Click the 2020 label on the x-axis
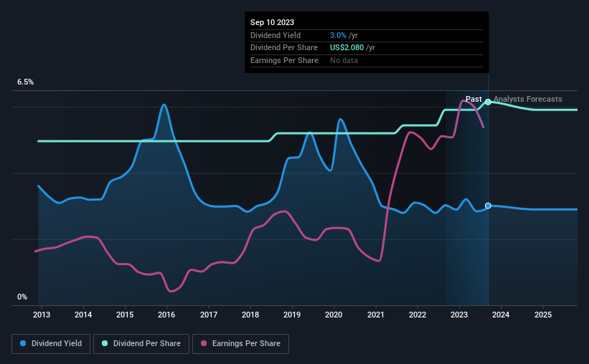The image size is (589, 364). tap(334, 315)
